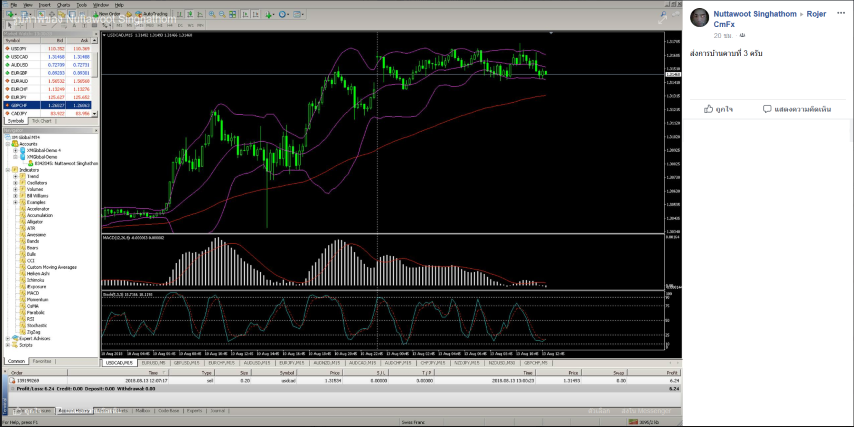Close the Navigator panel
The image size is (854, 427).
coord(97,131)
